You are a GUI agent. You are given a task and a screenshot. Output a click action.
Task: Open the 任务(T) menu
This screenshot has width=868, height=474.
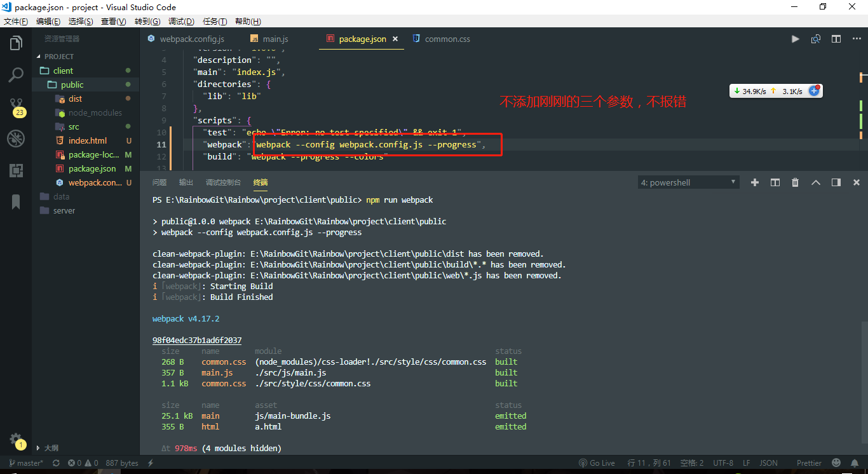215,21
